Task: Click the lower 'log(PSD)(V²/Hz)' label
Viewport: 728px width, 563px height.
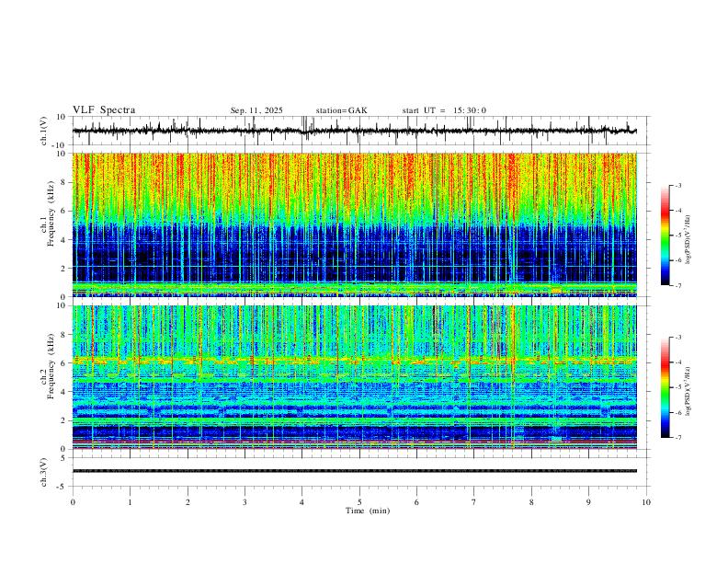Action: pyautogui.click(x=688, y=392)
